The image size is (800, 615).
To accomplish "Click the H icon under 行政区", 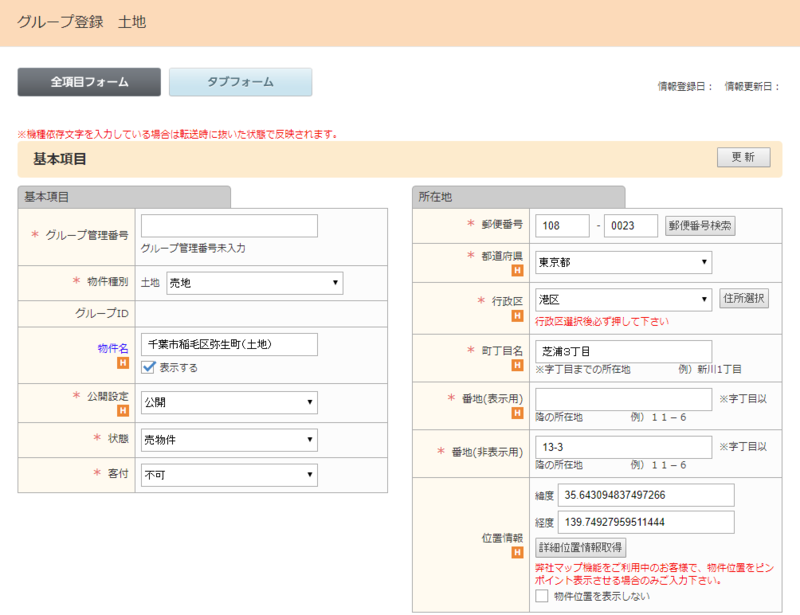I will pos(517,316).
